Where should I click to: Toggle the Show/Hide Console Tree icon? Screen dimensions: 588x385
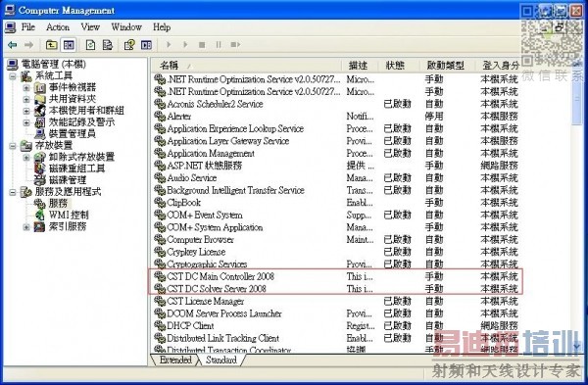pyautogui.click(x=69, y=45)
